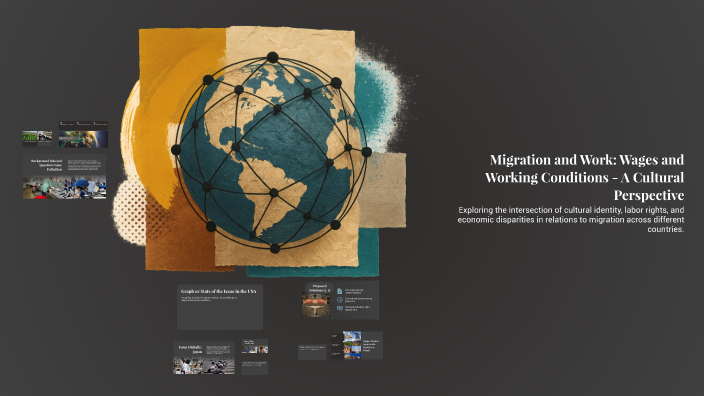Open the 'Graph or State of the Issue in the USA' slide
Image resolution: width=704 pixels, height=396 pixels.
click(220, 307)
